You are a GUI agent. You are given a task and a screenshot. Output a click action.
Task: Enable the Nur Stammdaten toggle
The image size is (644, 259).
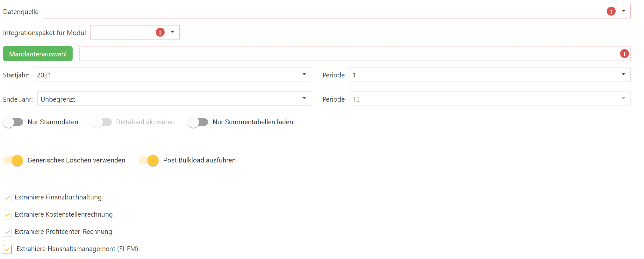point(13,122)
